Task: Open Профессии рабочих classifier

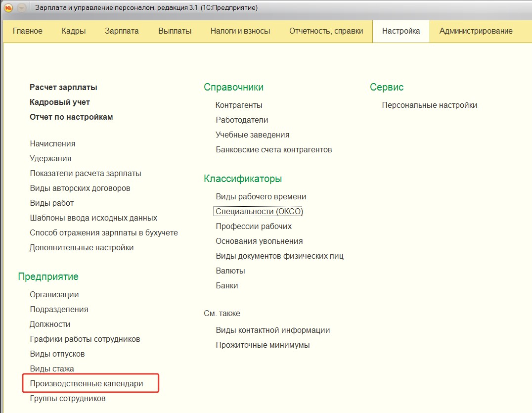Action: [x=254, y=227]
